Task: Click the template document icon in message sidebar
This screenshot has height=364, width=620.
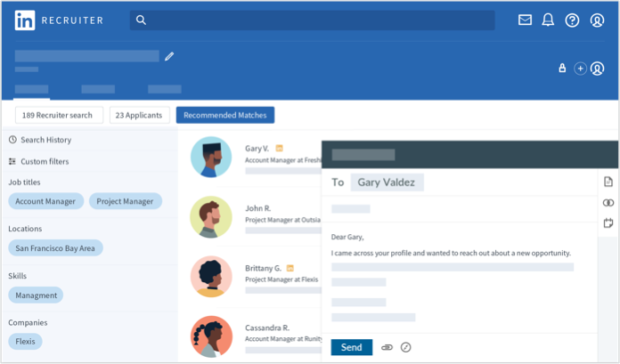Action: (608, 182)
